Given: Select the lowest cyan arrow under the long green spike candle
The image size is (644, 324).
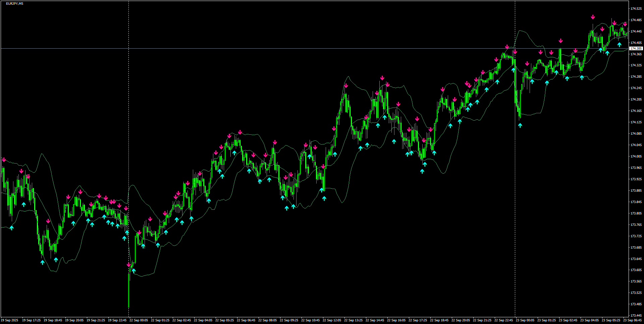Looking at the screenshot, I should point(134,271).
